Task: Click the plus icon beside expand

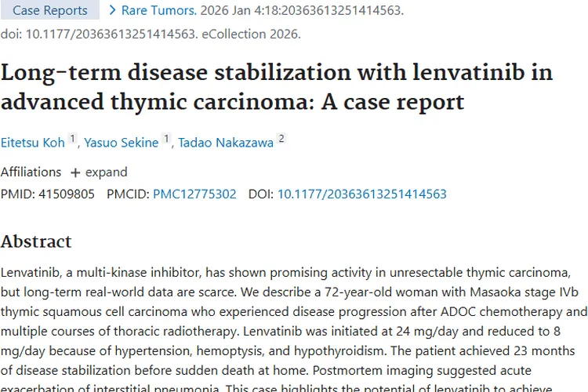Action: pyautogui.click(x=75, y=172)
